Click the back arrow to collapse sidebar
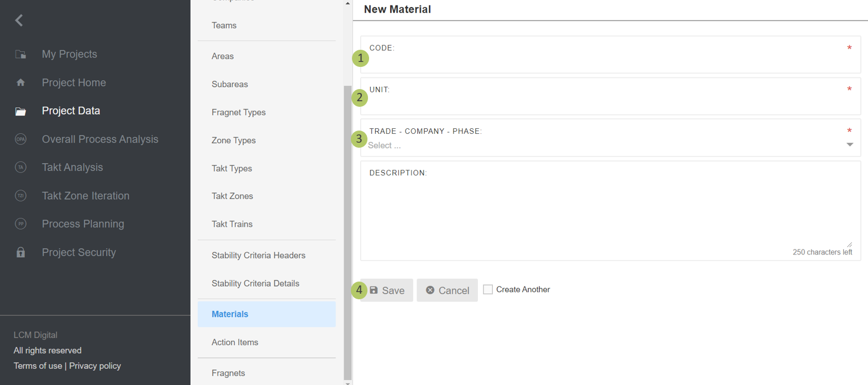This screenshot has width=868, height=385. coord(19,20)
